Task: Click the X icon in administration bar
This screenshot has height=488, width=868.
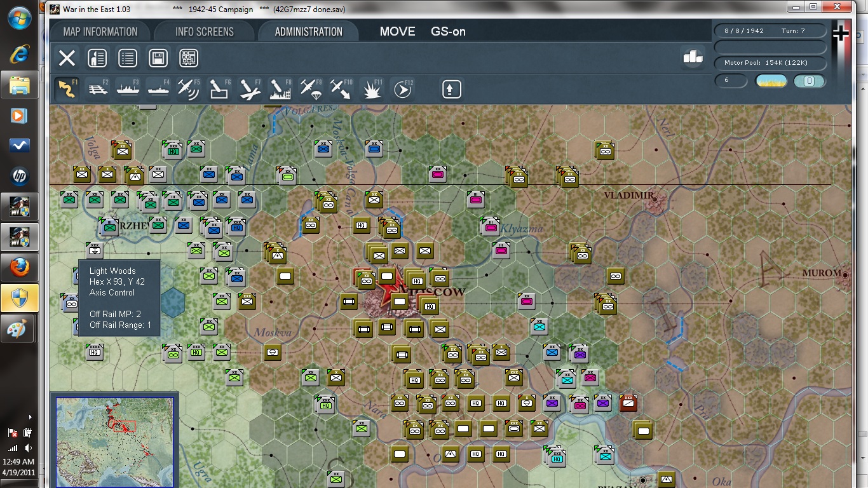Action: [67, 58]
